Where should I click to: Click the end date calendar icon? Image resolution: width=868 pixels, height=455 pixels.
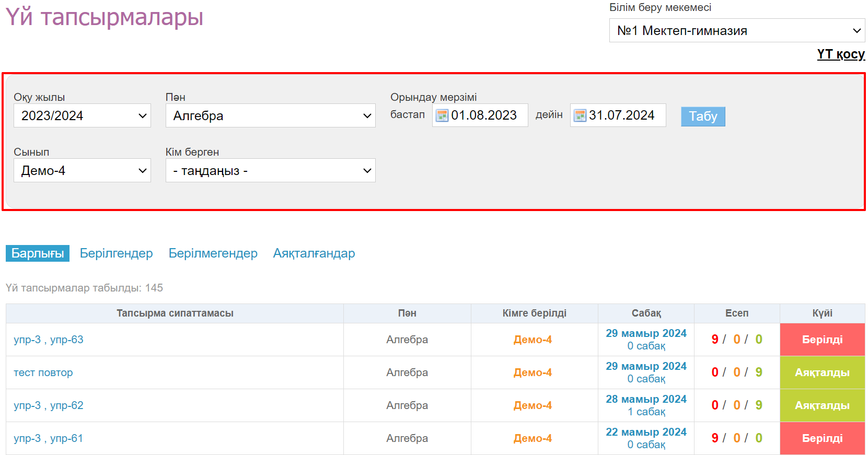point(580,115)
